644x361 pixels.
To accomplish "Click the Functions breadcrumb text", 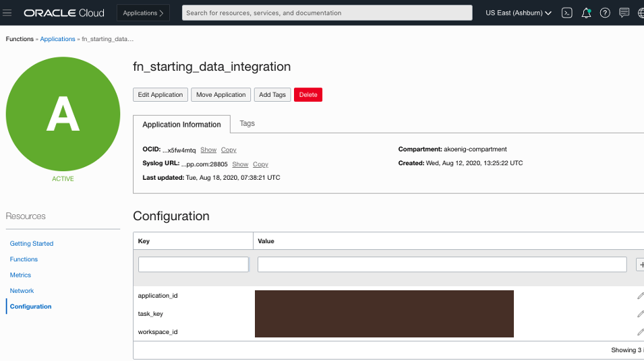I will tap(20, 39).
